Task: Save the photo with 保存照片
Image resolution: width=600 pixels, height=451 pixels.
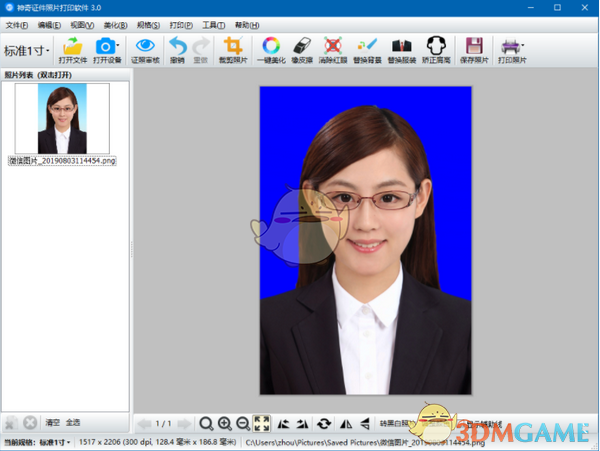Action: 475,49
